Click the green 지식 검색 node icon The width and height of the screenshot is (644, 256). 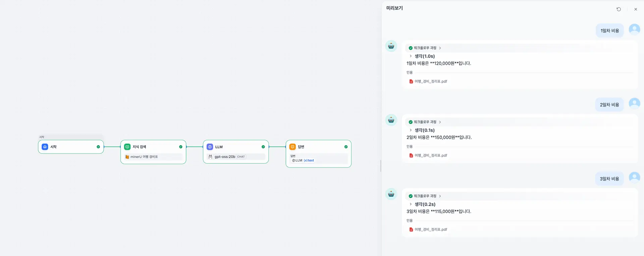(x=127, y=147)
